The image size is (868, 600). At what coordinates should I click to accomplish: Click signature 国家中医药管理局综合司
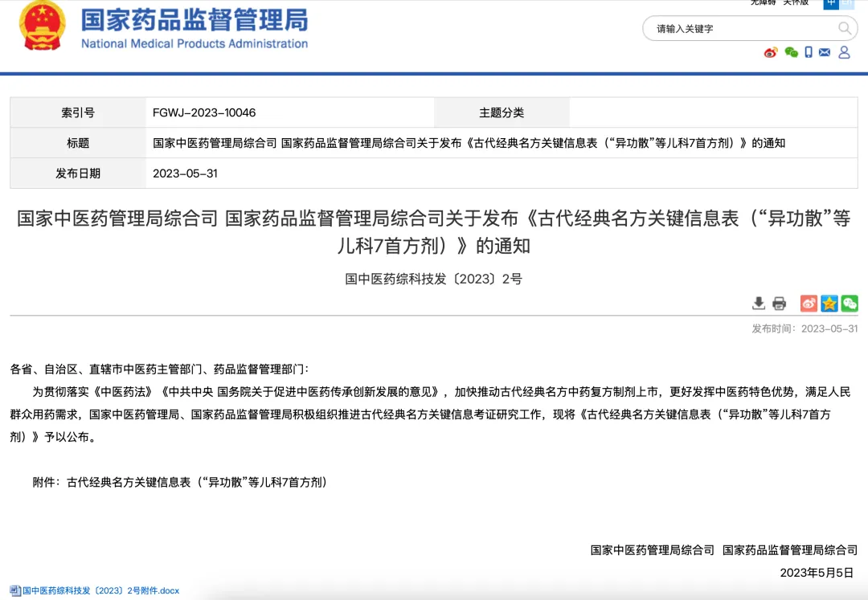(x=652, y=550)
